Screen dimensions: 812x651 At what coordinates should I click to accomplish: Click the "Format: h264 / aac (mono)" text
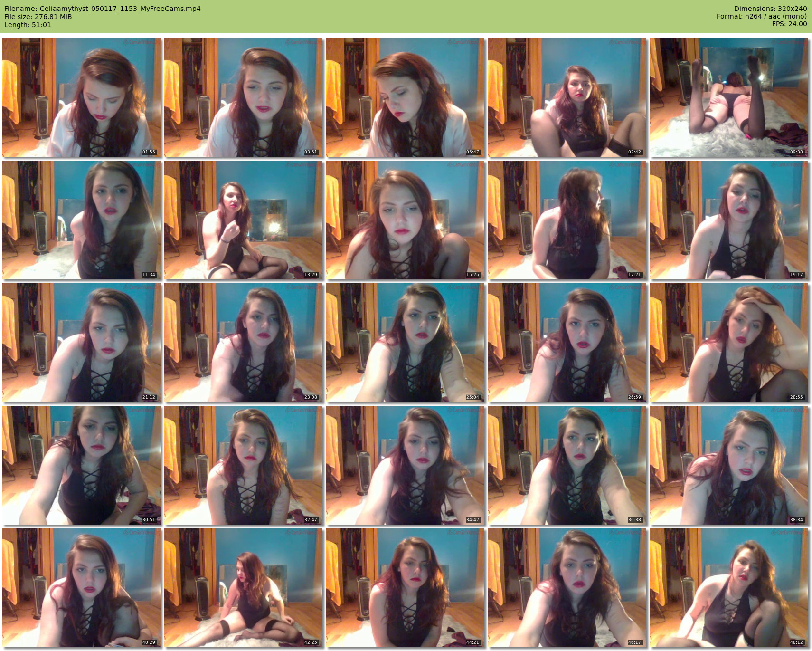[x=762, y=16]
